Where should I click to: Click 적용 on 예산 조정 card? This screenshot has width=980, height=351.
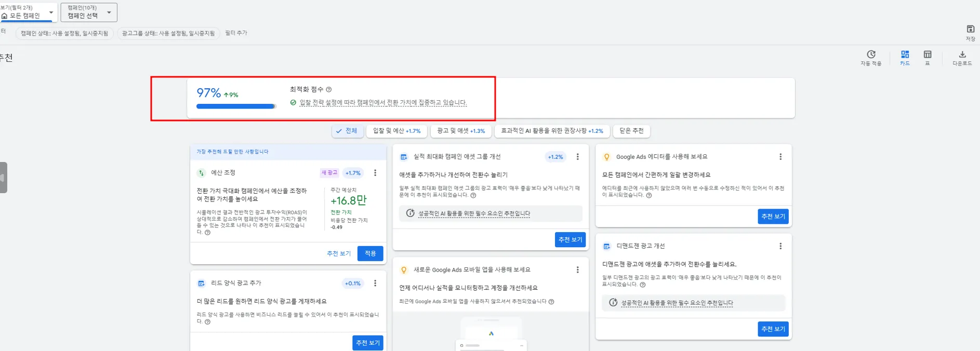(x=370, y=253)
